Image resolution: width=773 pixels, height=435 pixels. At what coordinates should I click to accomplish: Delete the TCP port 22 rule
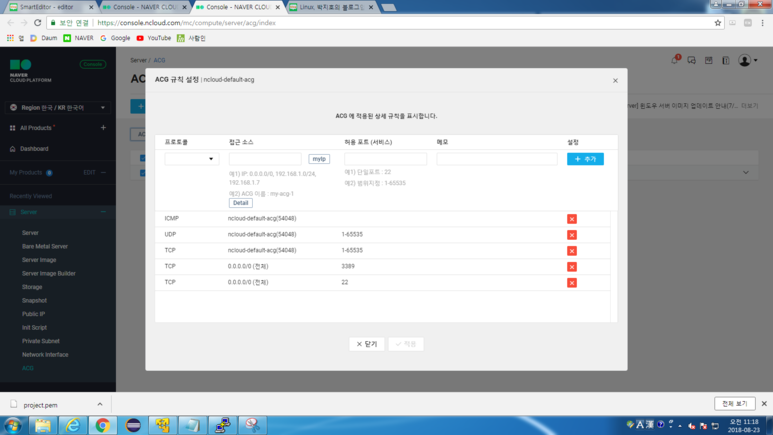point(571,283)
